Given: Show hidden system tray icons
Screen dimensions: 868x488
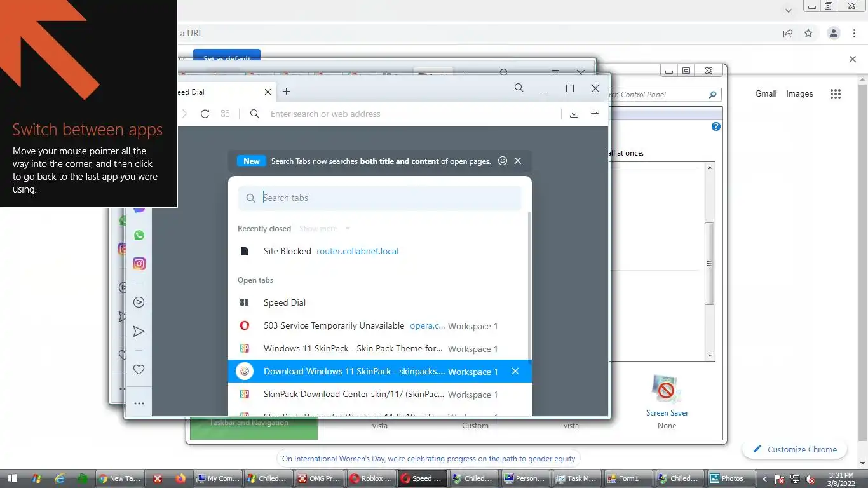Looking at the screenshot, I should [x=764, y=479].
